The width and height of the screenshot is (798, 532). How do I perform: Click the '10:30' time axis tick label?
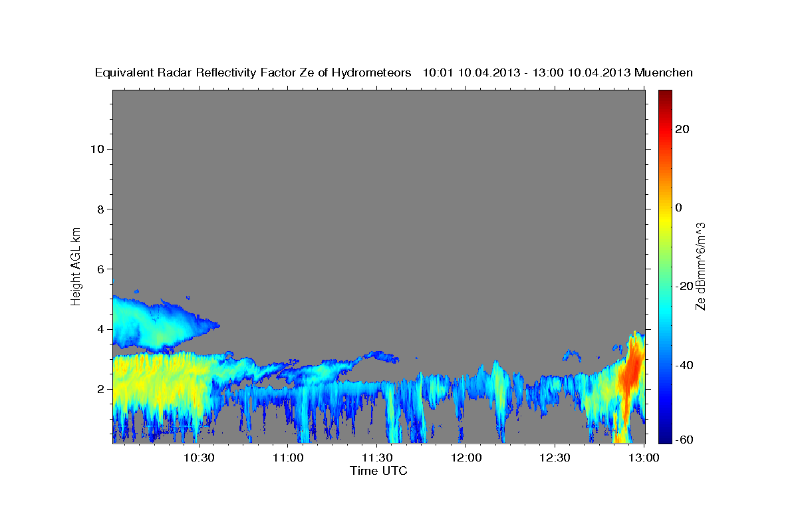point(198,458)
